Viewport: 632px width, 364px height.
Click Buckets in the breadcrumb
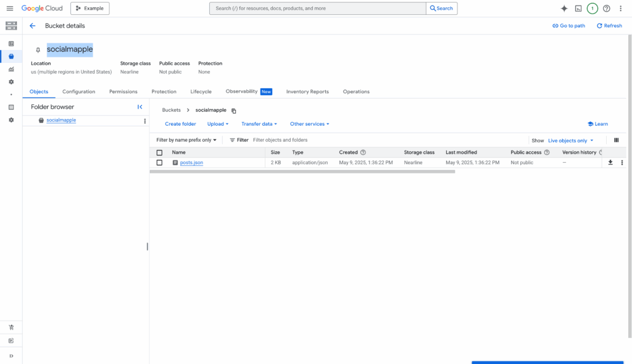[172, 110]
